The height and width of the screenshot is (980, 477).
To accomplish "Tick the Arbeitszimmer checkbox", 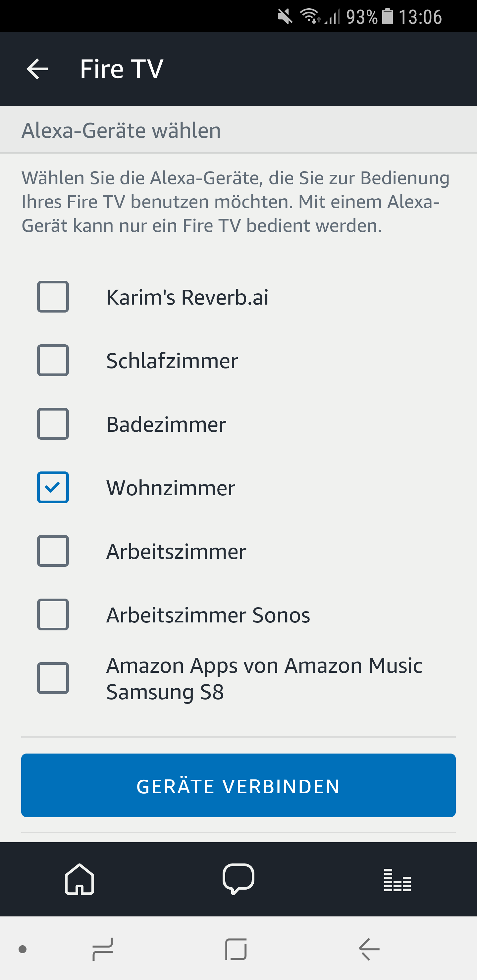I will [x=53, y=551].
